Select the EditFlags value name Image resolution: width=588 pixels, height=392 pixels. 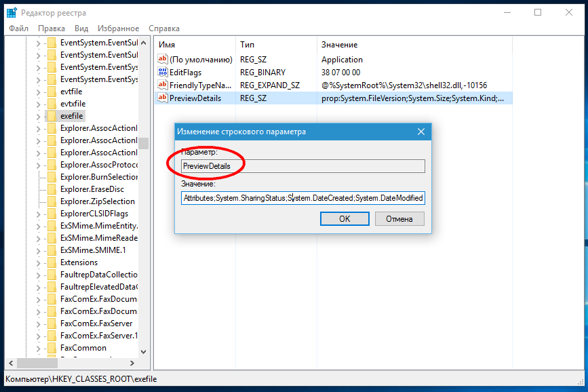185,73
